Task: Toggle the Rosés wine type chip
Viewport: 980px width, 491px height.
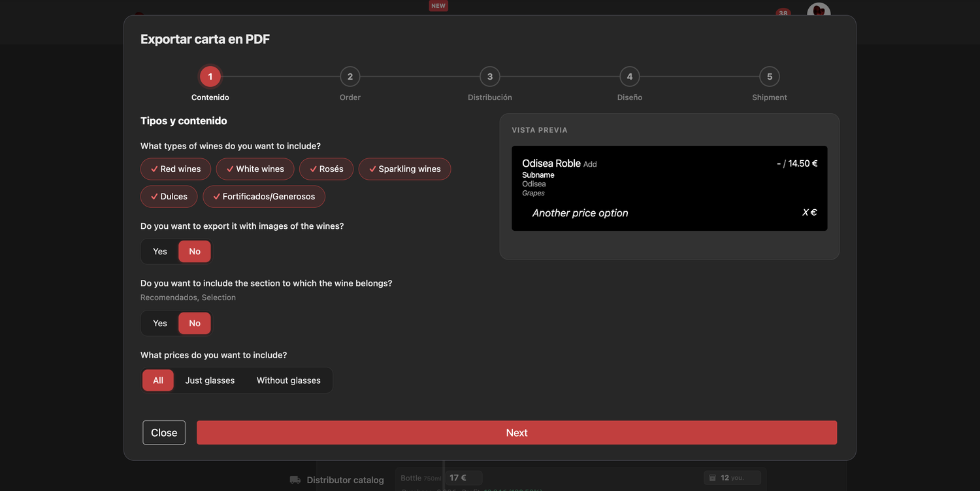Action: point(327,169)
